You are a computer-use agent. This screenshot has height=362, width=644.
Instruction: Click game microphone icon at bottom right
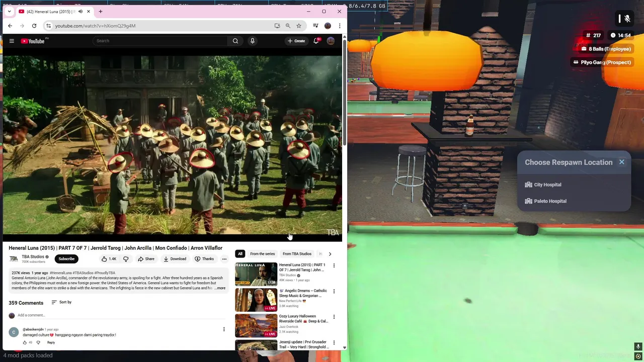[638, 347]
